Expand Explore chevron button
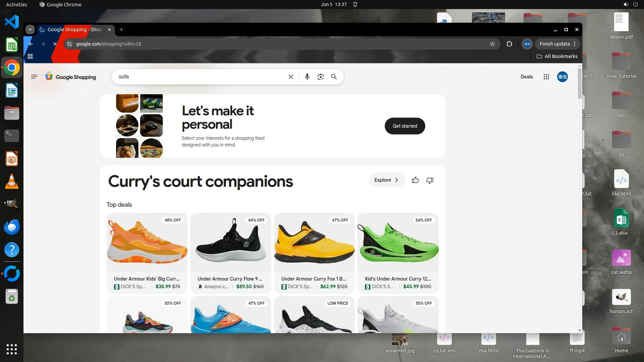 point(387,180)
